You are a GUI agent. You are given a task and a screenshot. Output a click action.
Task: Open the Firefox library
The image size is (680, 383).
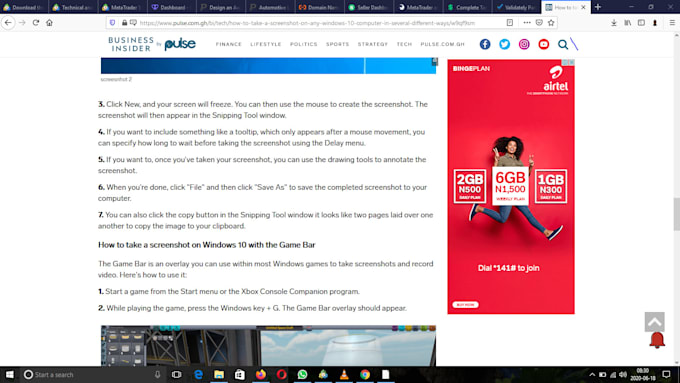(628, 23)
